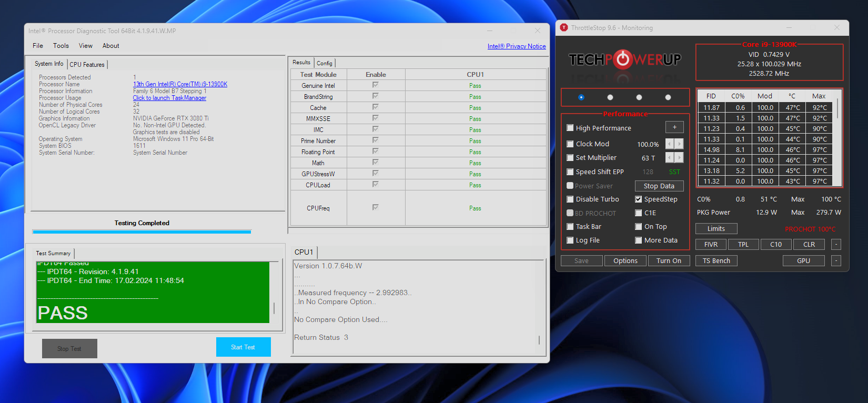Click the TechPowerUp logo in ThrottleStop
Viewport: 868px width, 403px height.
(x=625, y=59)
